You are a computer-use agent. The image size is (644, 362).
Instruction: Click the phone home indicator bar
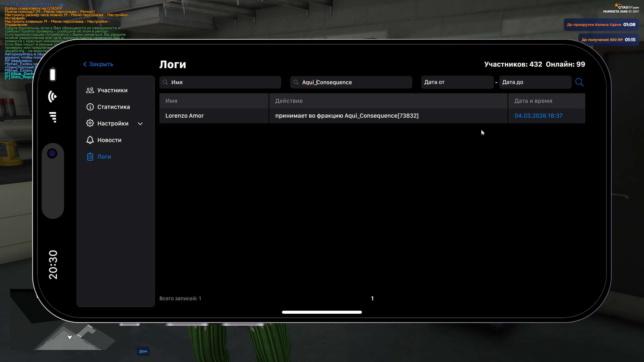322,312
